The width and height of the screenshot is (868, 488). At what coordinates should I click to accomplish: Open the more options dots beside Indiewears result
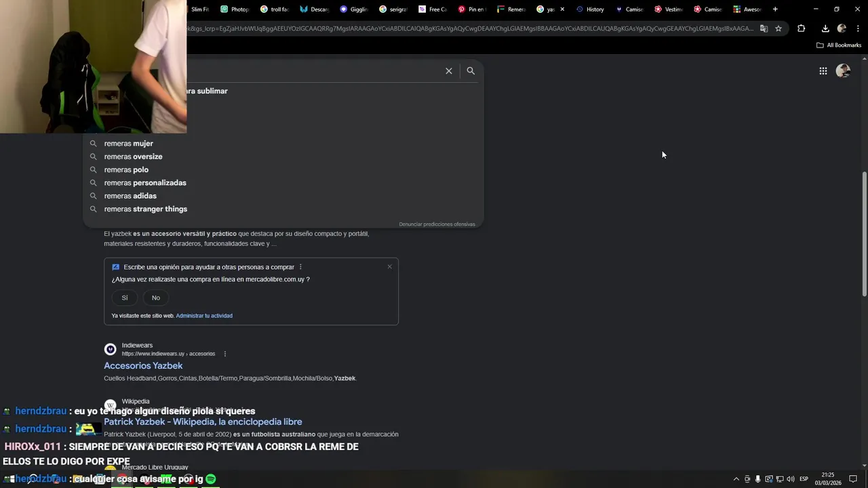(x=225, y=354)
